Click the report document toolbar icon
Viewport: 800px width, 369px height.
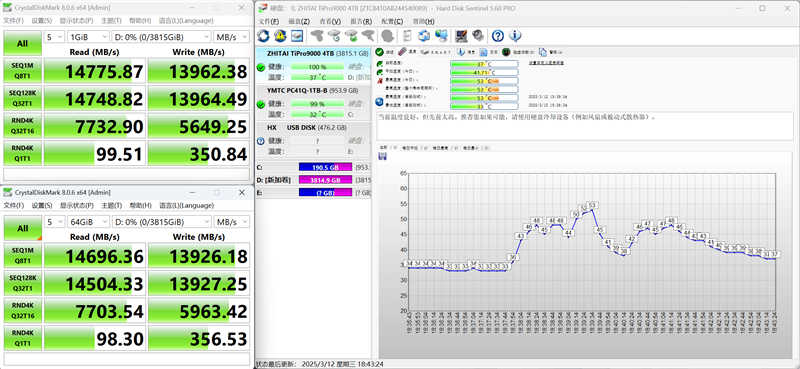407,36
